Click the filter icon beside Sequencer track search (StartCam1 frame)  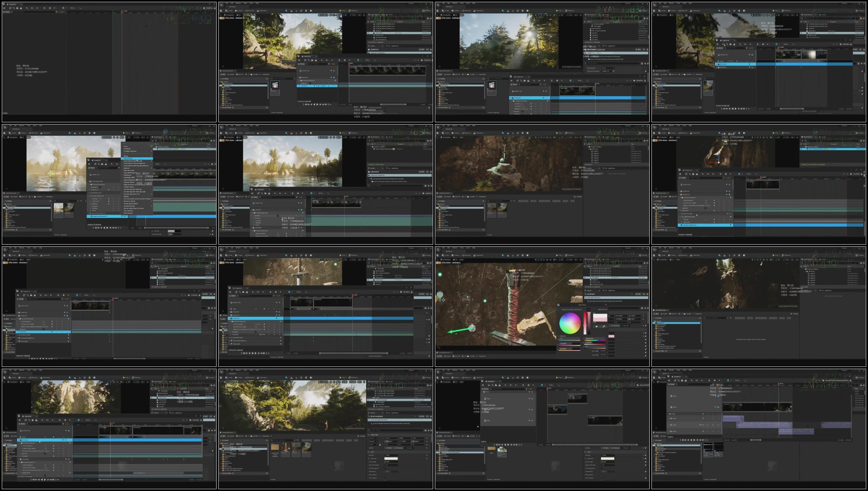[329, 64]
